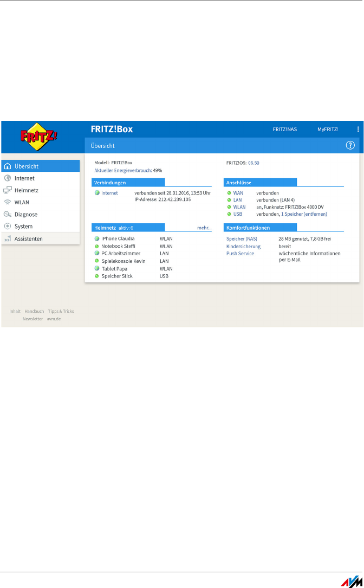Screen dimensions: 364x588
Task: Click globe icon beside Tablet Papa
Action: pyautogui.click(x=97, y=268)
